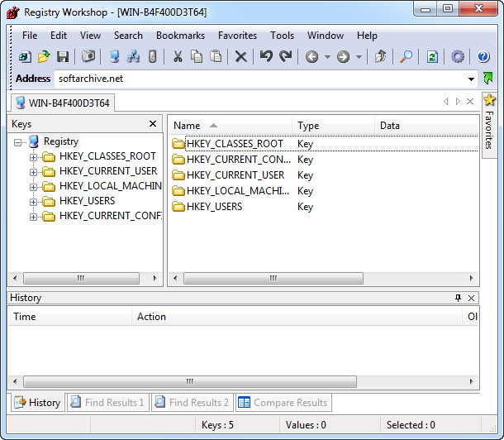Switch to the Compare Results tab
Image resolution: width=504 pixels, height=440 pixels.
pos(283,402)
